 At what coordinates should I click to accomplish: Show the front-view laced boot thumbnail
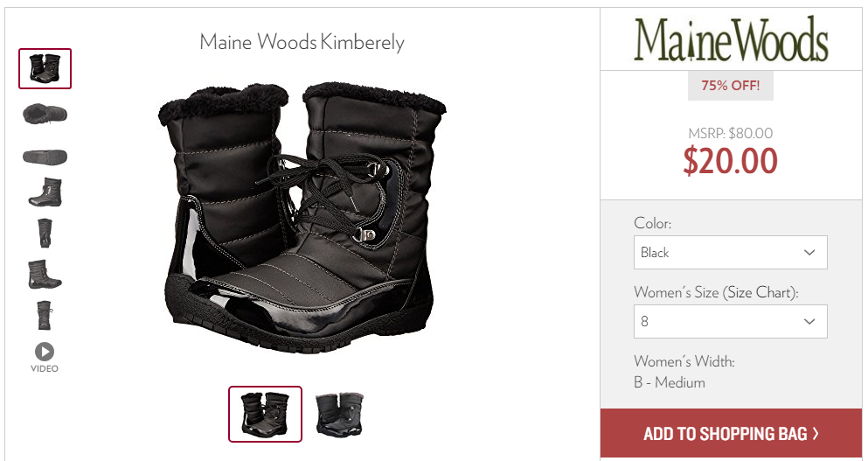pyautogui.click(x=45, y=315)
